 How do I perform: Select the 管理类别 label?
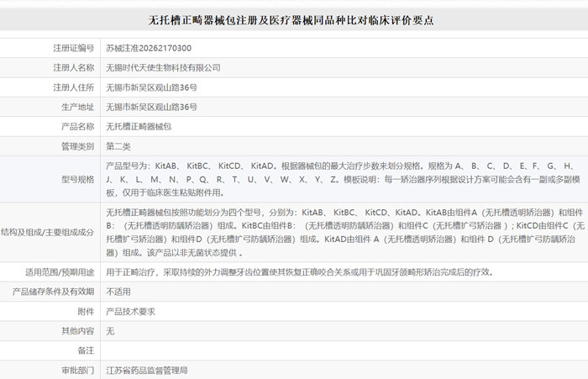pos(77,146)
